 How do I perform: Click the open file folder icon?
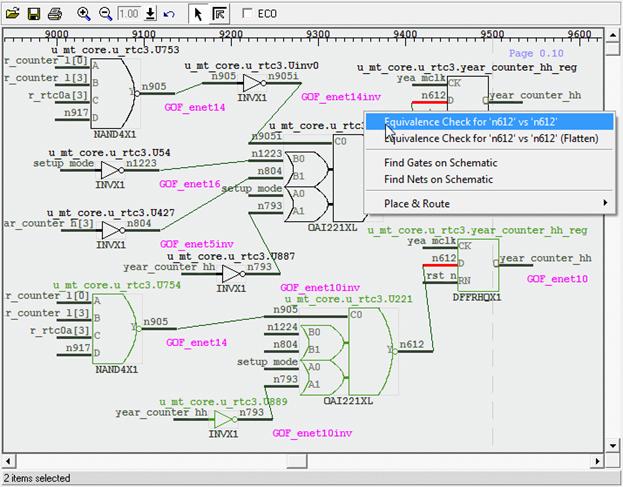[13, 13]
